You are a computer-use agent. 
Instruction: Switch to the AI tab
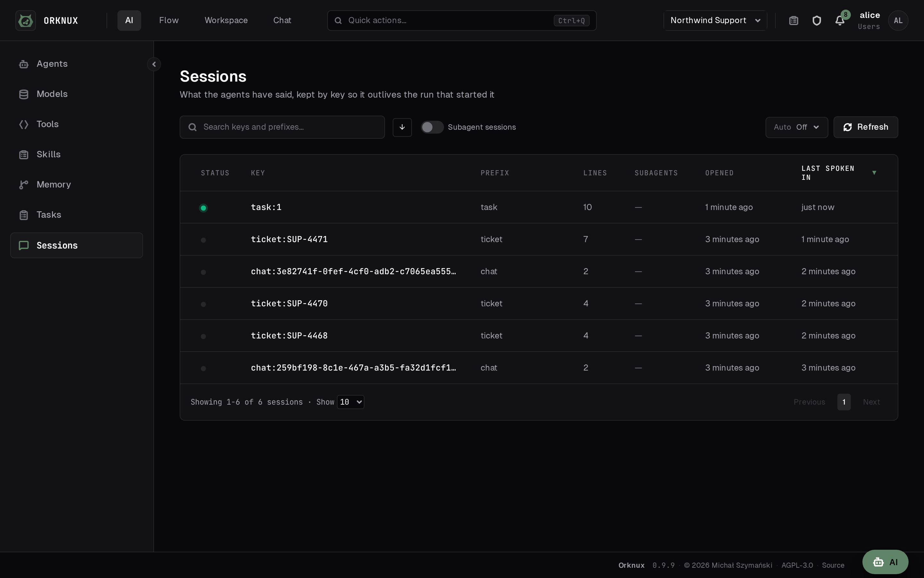pos(129,21)
